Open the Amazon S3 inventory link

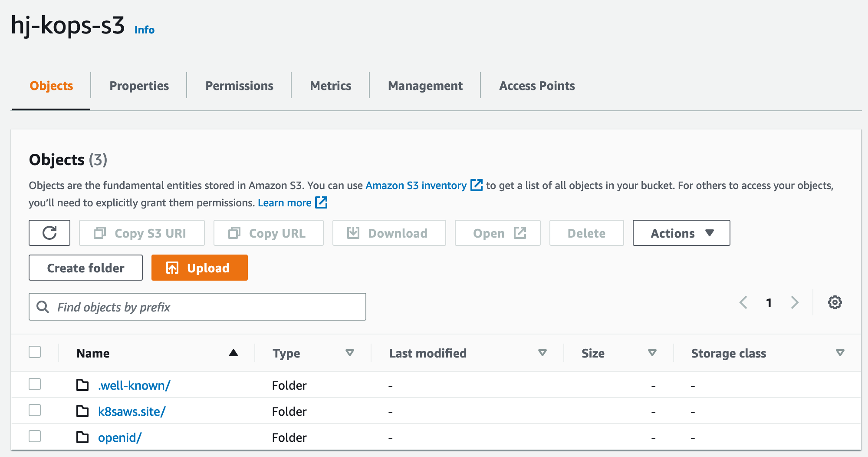click(416, 185)
